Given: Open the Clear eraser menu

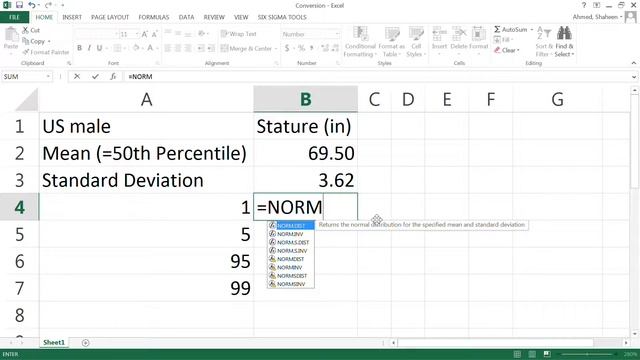Looking at the screenshot, I should (507, 50).
